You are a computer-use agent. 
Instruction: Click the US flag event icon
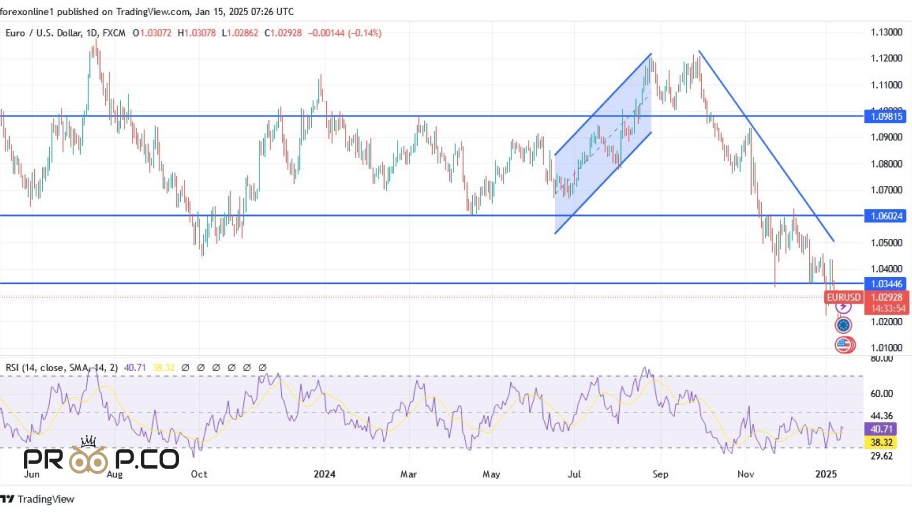point(844,344)
